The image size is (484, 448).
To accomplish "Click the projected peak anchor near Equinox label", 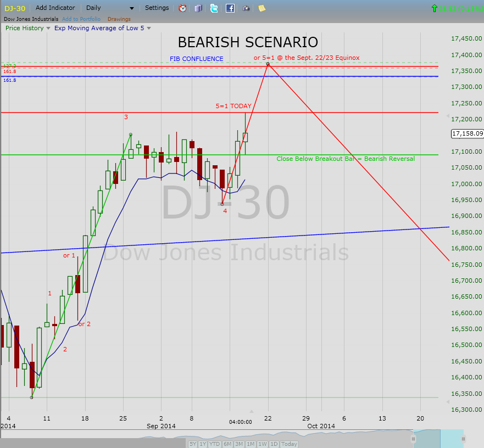I will pyautogui.click(x=268, y=64).
